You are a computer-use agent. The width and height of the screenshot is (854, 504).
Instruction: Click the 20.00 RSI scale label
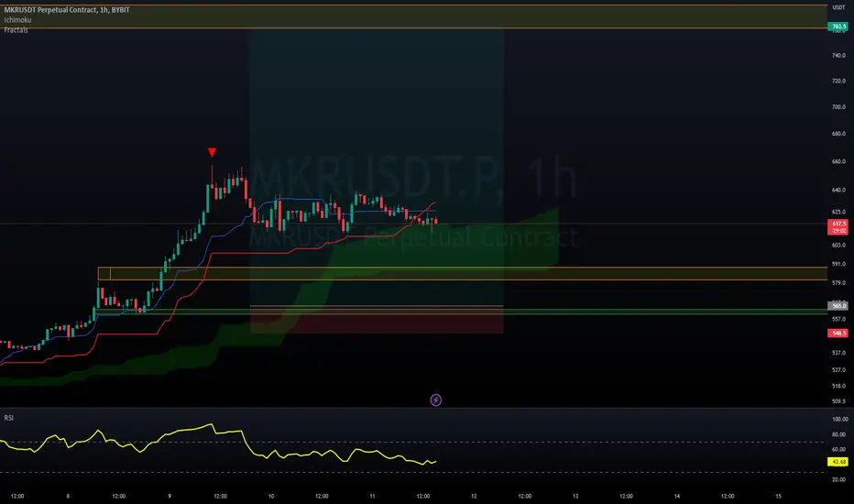click(840, 479)
